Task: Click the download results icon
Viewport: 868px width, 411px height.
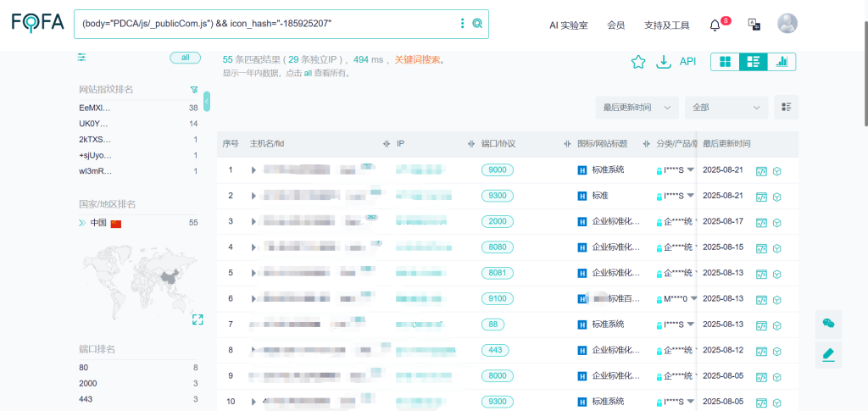Action: 664,62
